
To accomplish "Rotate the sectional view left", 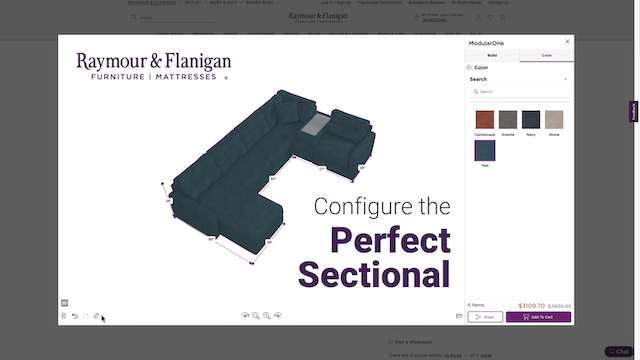I will [245, 316].
